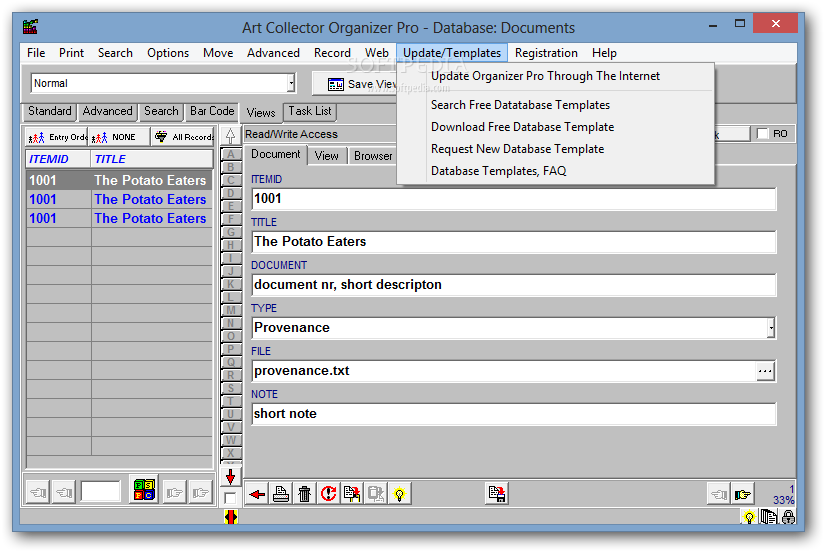
Task: Click the last right pointing hand in list navigator
Action: tap(200, 493)
